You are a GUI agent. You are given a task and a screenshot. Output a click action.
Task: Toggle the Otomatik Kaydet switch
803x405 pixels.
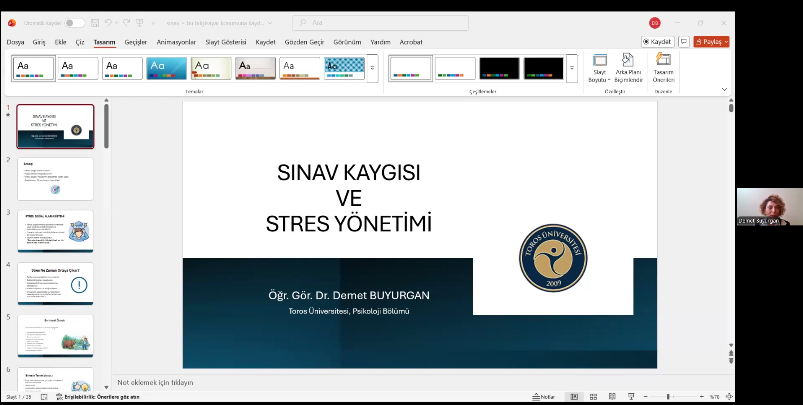pyautogui.click(x=74, y=22)
